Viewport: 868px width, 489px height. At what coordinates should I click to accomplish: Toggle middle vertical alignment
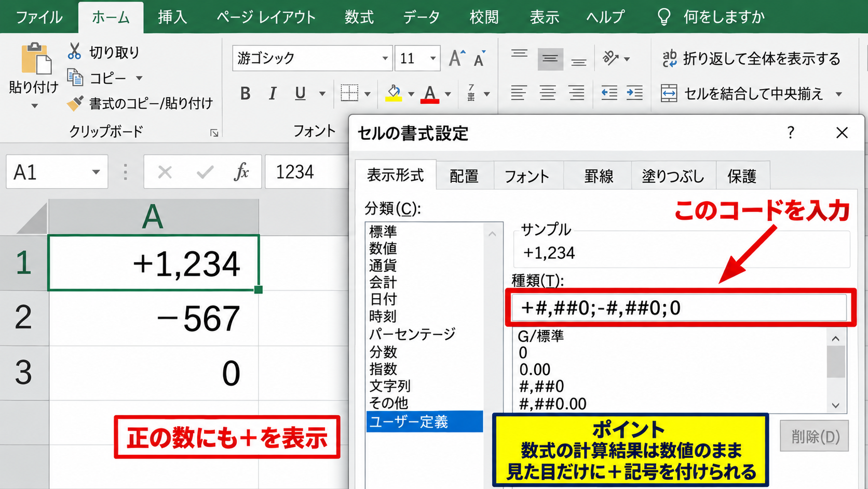click(550, 59)
